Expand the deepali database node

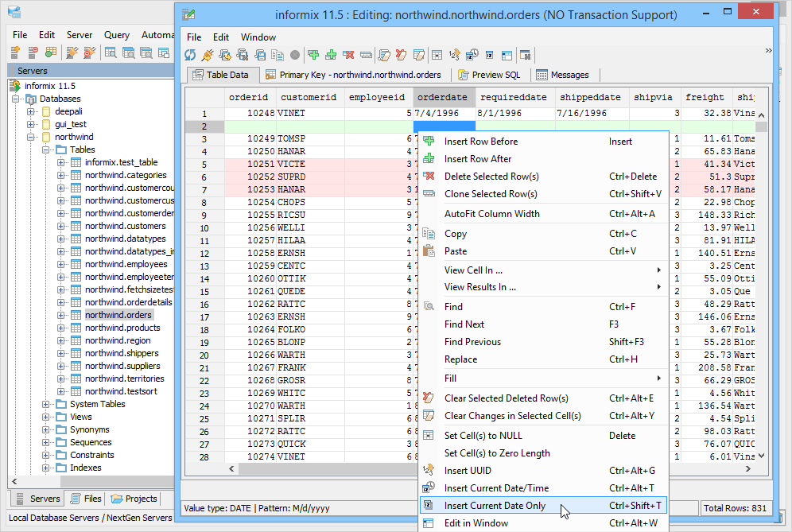tap(31, 111)
